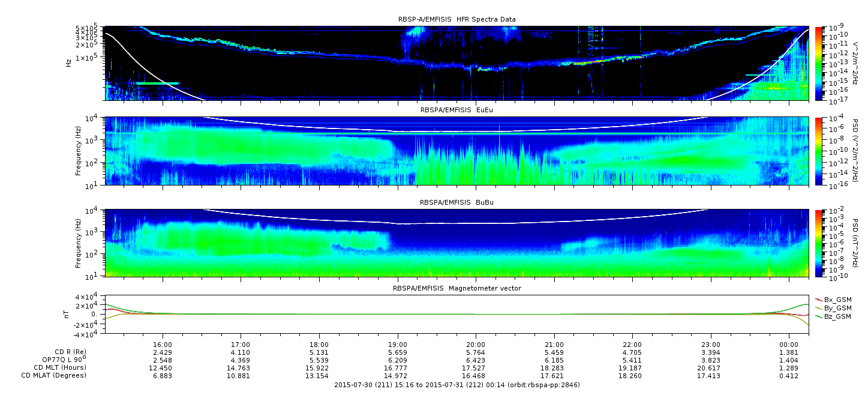Select the RBSPA/EMFISIS EuEu panel title
868x395 pixels.
click(x=456, y=110)
